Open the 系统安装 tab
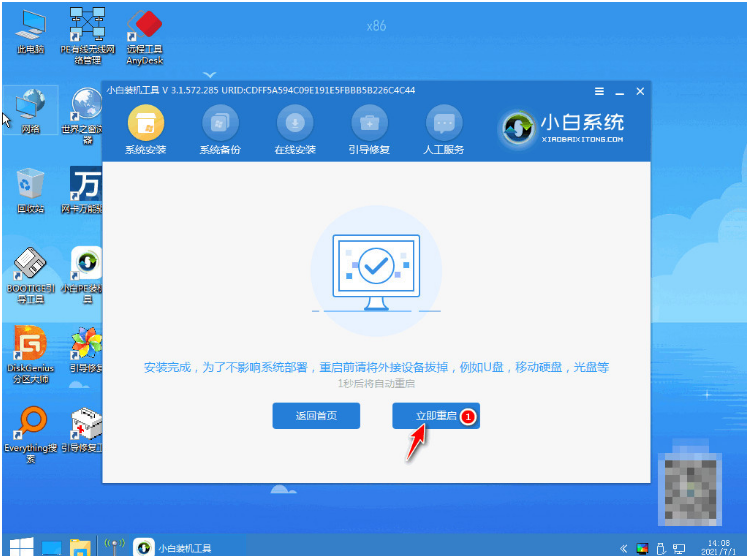 (x=146, y=130)
